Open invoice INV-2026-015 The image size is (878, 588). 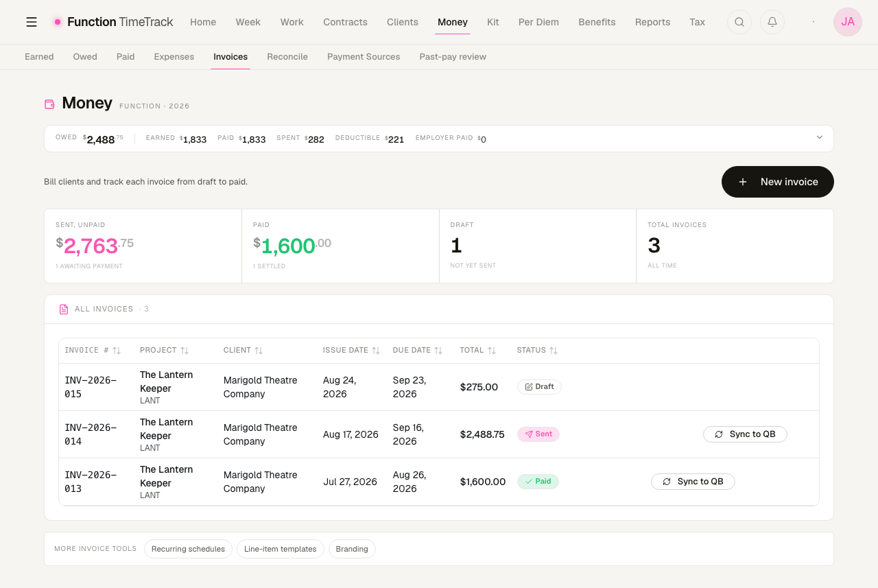[91, 387]
